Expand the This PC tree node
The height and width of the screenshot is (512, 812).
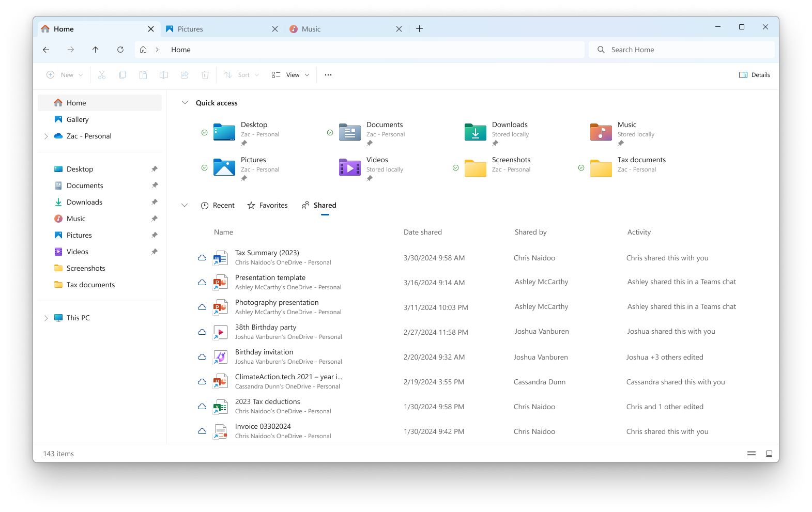(x=46, y=318)
